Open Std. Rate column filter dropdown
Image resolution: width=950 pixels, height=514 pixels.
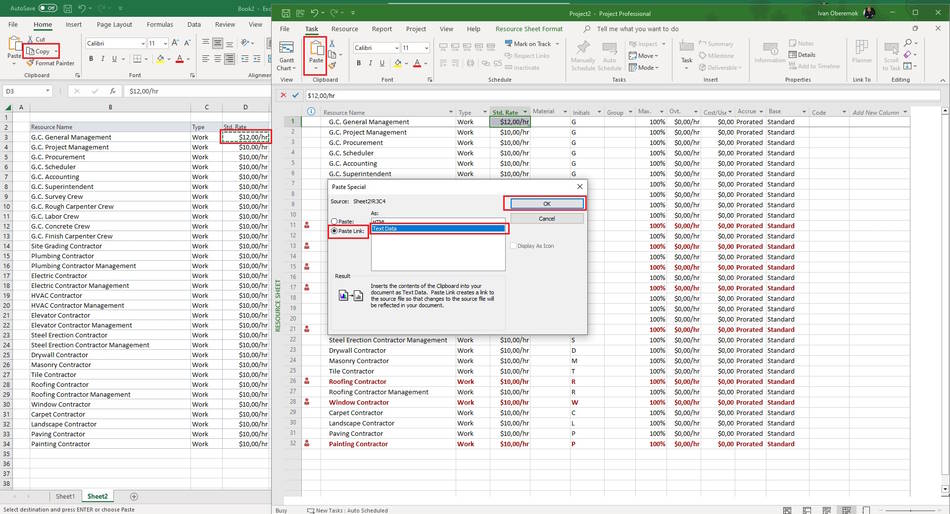coord(525,112)
